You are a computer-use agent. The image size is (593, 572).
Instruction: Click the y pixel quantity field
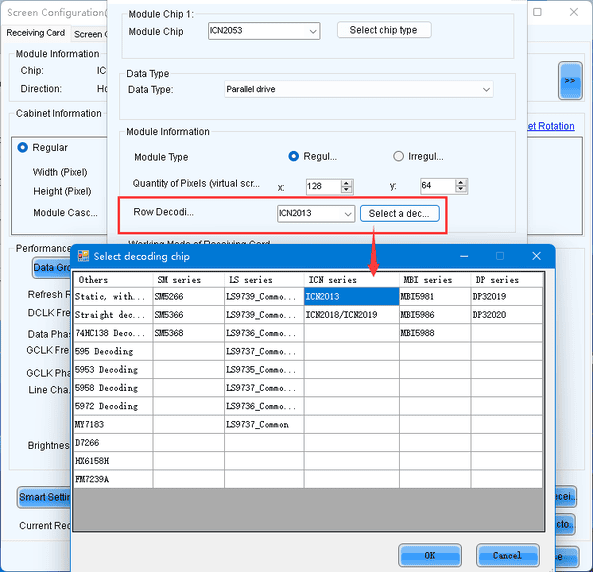(438, 186)
